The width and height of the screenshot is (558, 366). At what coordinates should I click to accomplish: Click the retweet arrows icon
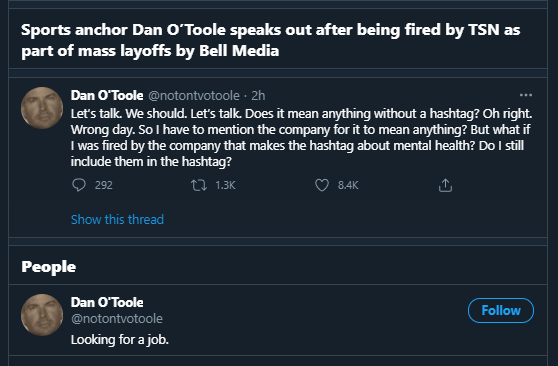(199, 185)
